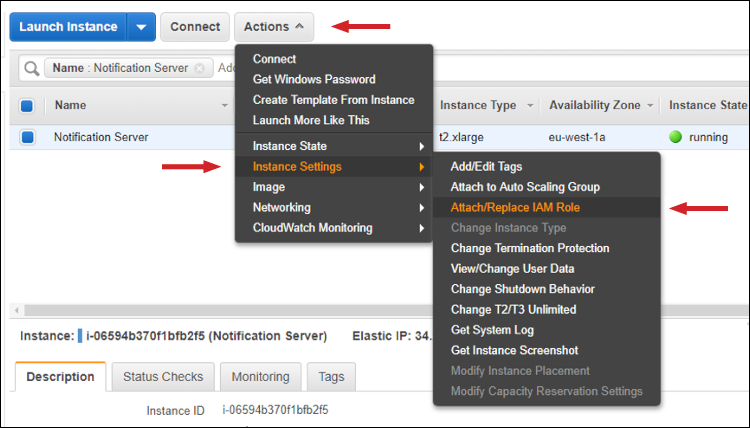Click the horizontal scrollbar below the table
The image size is (750, 428).
coord(300,310)
